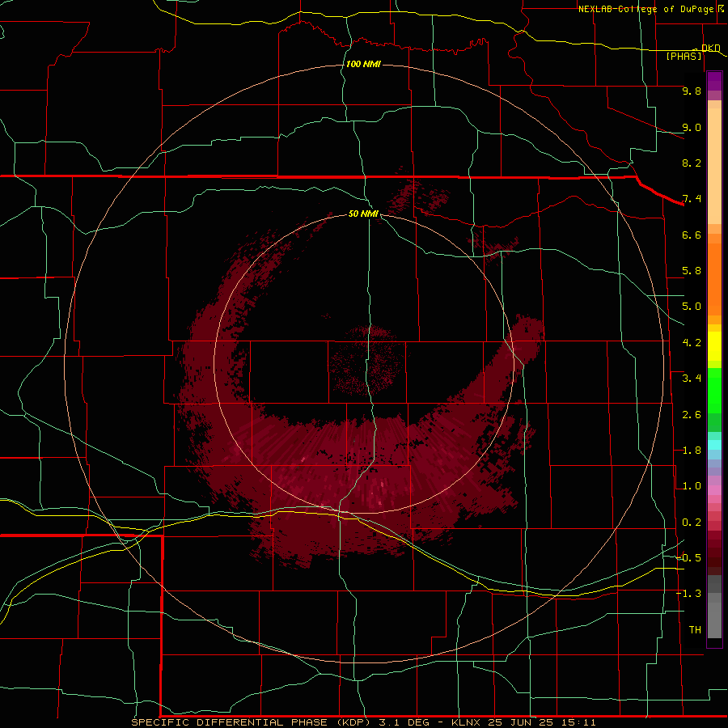Click the cyan swatch on the color scale
Screen dimensions: 728x728
[714, 445]
